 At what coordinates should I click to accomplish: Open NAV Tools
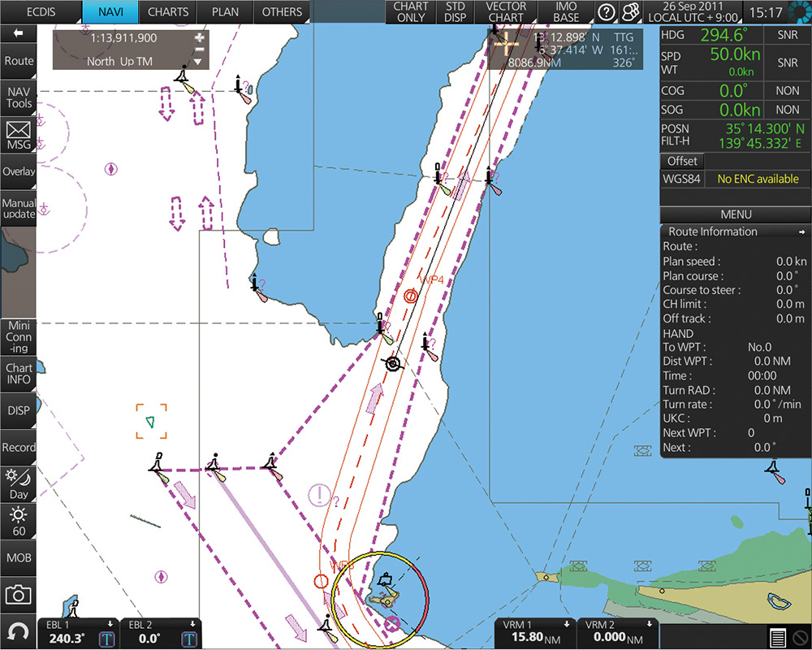pos(18,97)
